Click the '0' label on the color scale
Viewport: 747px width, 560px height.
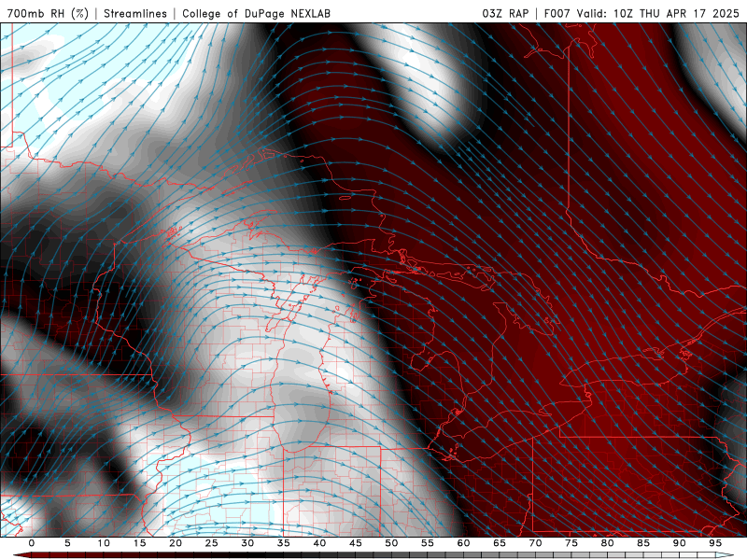pyautogui.click(x=32, y=543)
